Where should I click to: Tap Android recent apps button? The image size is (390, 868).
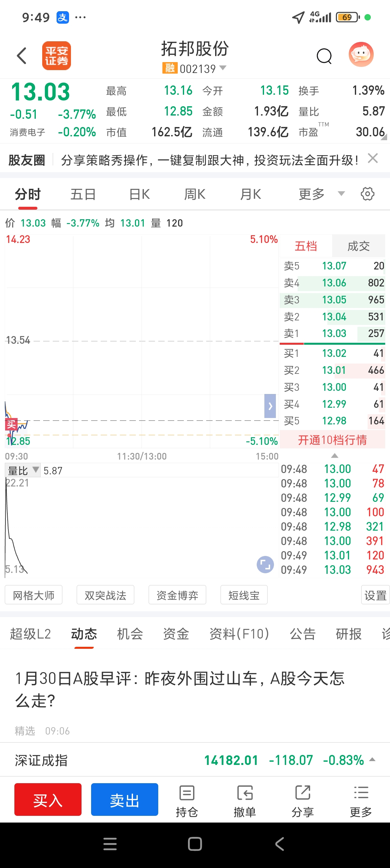(x=110, y=844)
